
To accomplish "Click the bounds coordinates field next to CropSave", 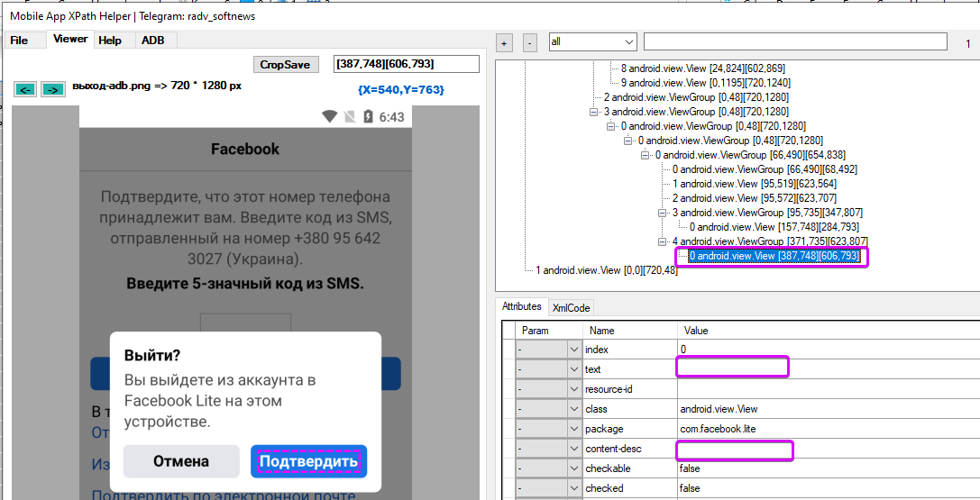I will point(407,64).
